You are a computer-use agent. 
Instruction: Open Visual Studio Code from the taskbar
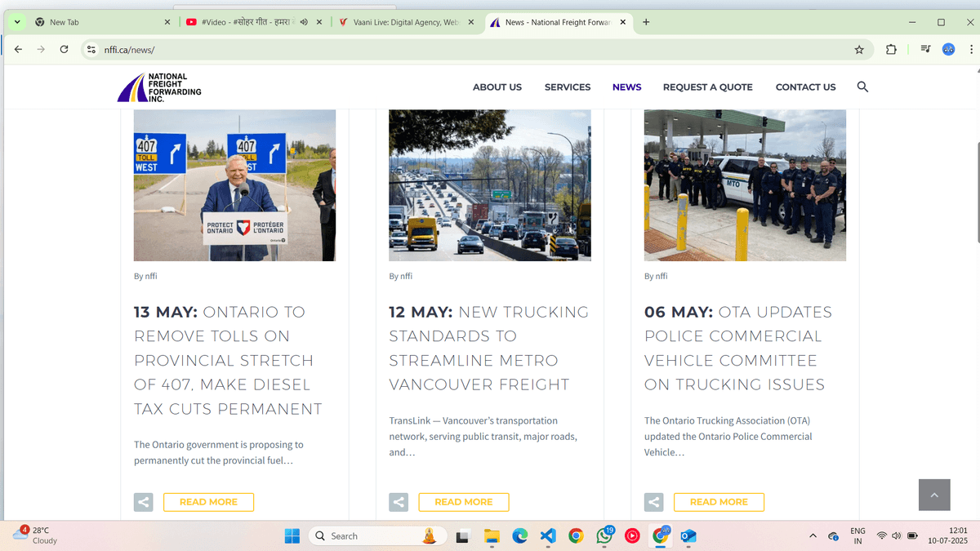tap(548, 536)
